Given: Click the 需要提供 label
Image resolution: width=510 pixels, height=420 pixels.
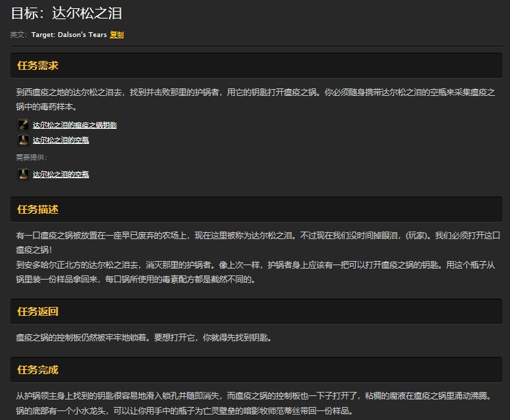Looking at the screenshot, I should click(x=32, y=158).
